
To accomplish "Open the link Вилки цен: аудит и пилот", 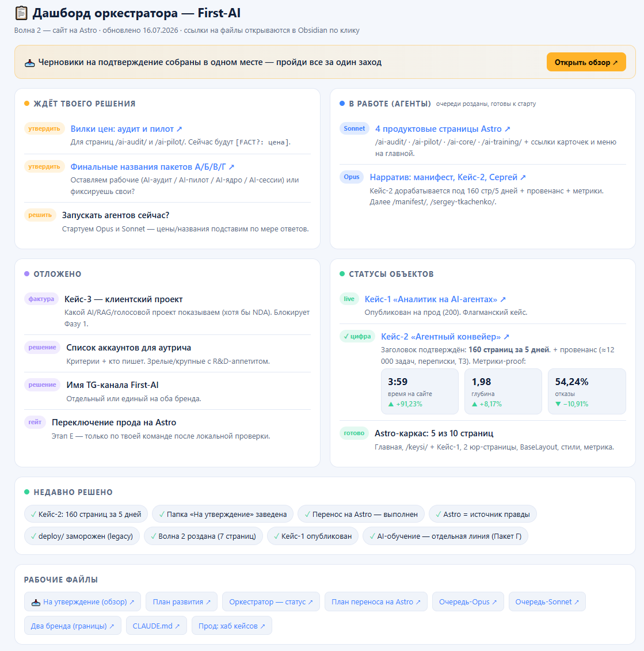I will [x=126, y=129].
